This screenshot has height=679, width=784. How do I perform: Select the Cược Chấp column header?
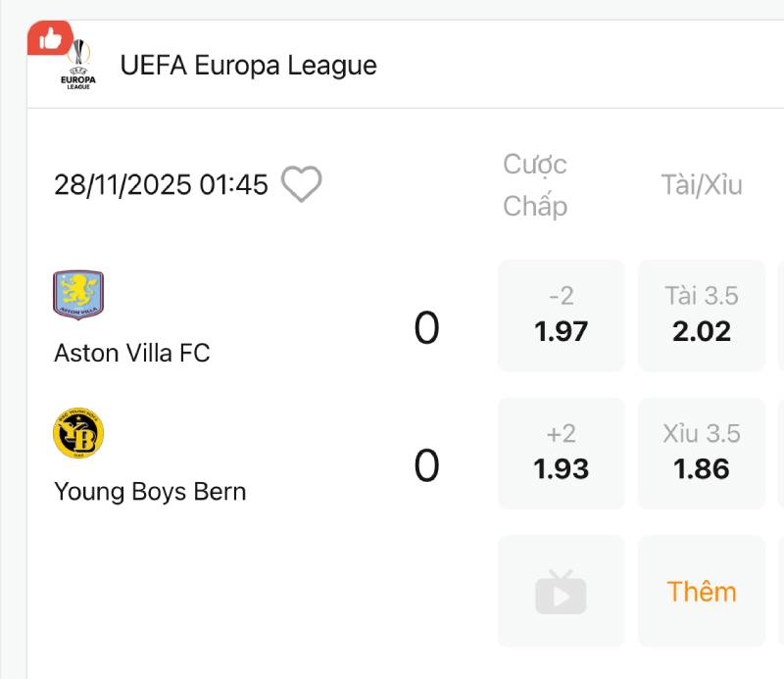point(535,185)
